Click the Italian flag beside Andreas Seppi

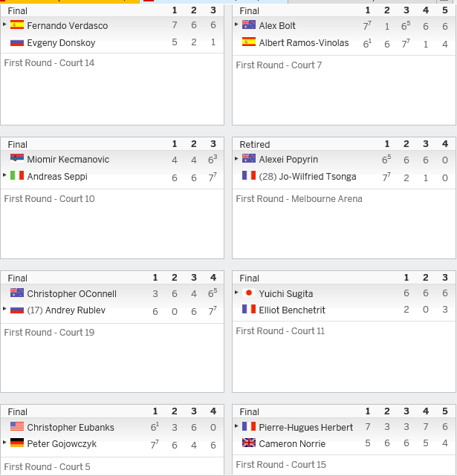point(17,175)
